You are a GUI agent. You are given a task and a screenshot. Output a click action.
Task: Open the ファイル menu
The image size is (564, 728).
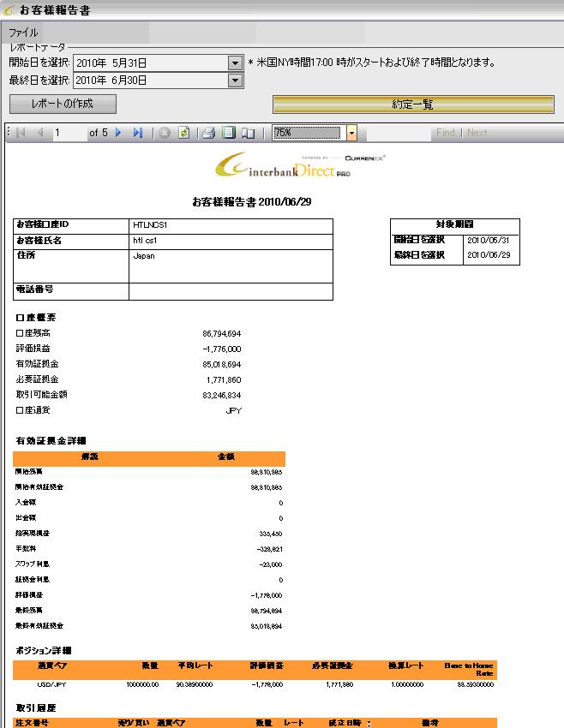23,33
